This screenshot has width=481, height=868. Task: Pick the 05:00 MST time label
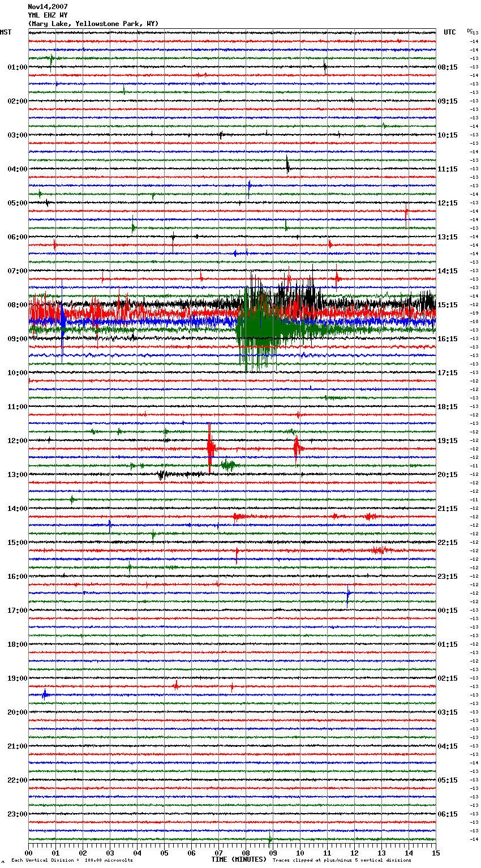(17, 203)
